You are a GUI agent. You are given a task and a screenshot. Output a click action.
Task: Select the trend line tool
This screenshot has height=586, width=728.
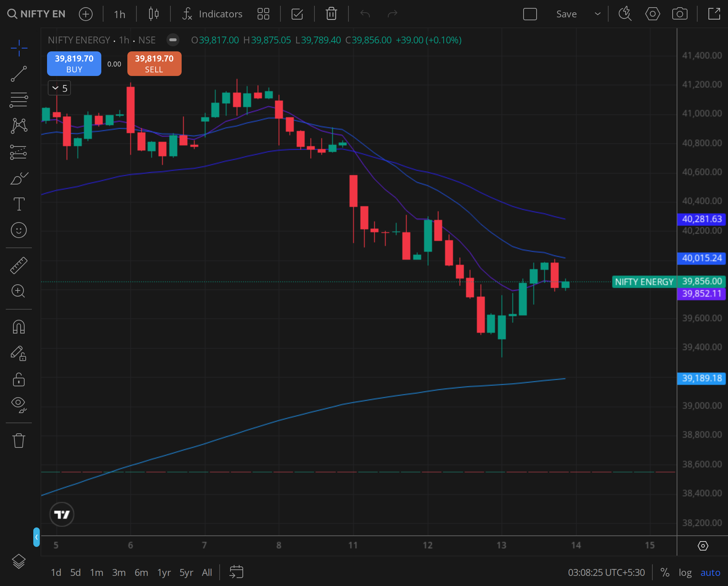pos(19,74)
